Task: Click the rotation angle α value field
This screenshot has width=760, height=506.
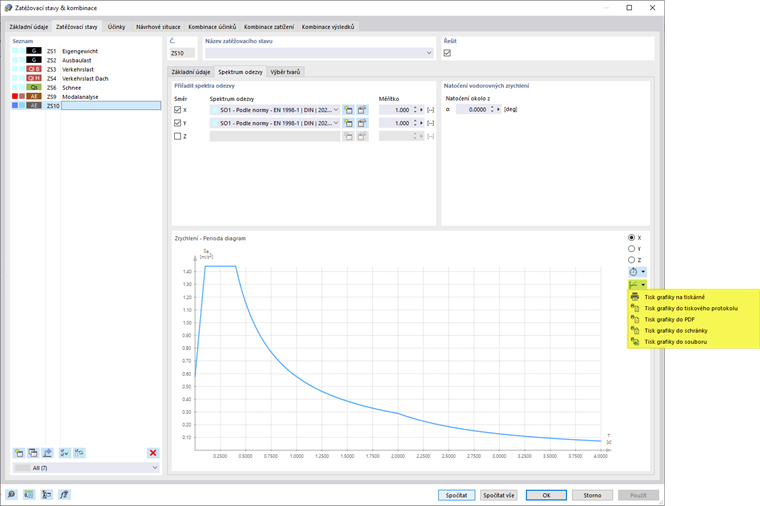Action: click(472, 110)
